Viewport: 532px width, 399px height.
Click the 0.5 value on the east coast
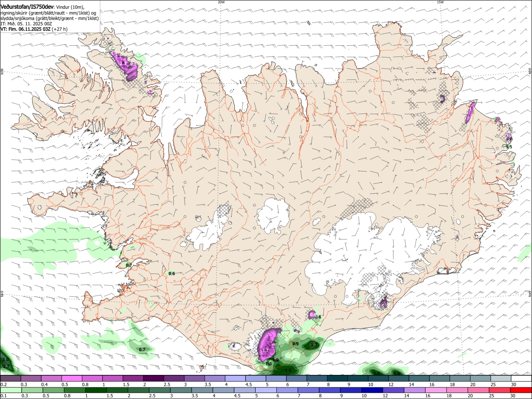coord(509,147)
